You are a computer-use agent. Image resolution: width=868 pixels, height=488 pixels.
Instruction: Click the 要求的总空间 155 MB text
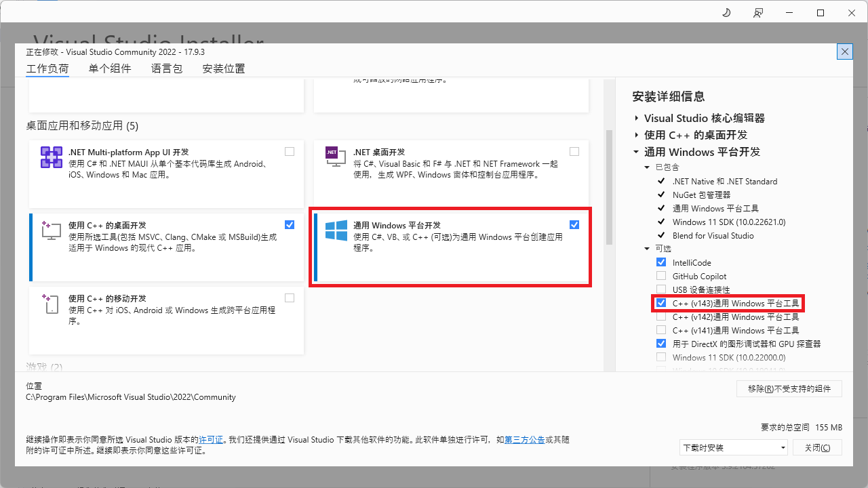point(802,428)
